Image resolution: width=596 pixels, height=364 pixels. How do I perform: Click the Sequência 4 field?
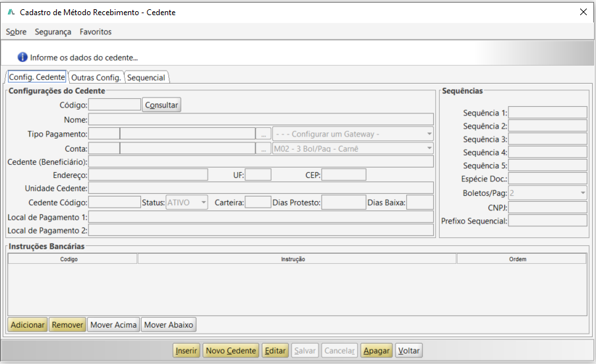(x=548, y=152)
